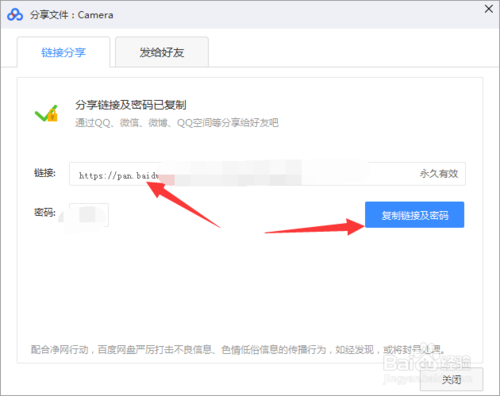Focus the https://pan.baidu link field
Image resolution: width=500 pixels, height=396 pixels.
pyautogui.click(x=267, y=174)
